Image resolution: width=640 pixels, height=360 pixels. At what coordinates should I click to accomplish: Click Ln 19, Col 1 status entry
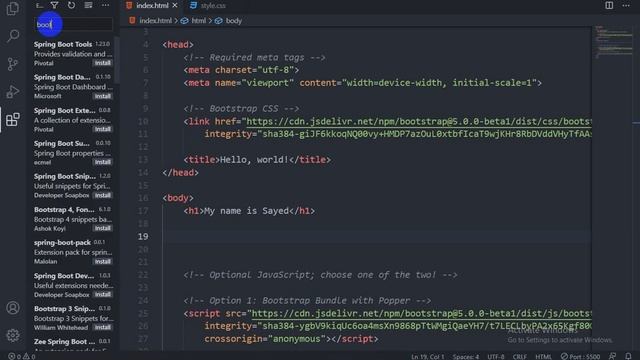(427, 356)
